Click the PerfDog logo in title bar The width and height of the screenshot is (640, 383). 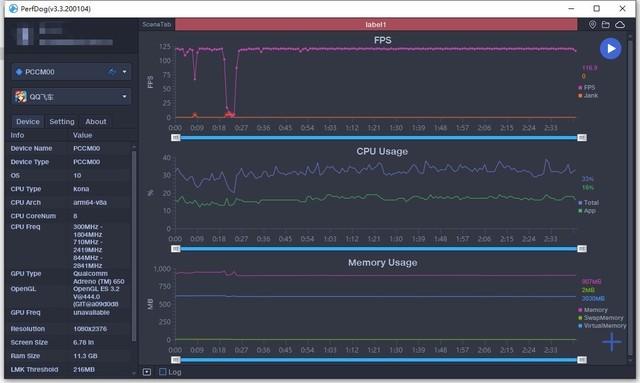coord(13,9)
